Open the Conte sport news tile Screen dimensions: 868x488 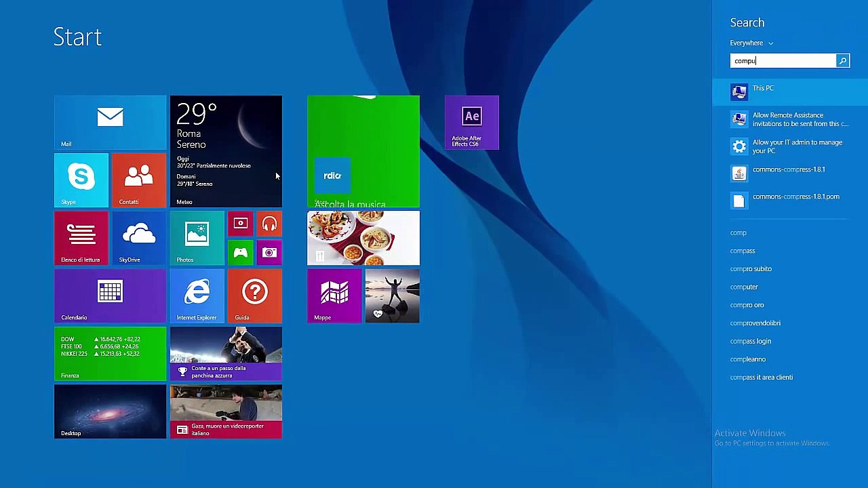[226, 354]
